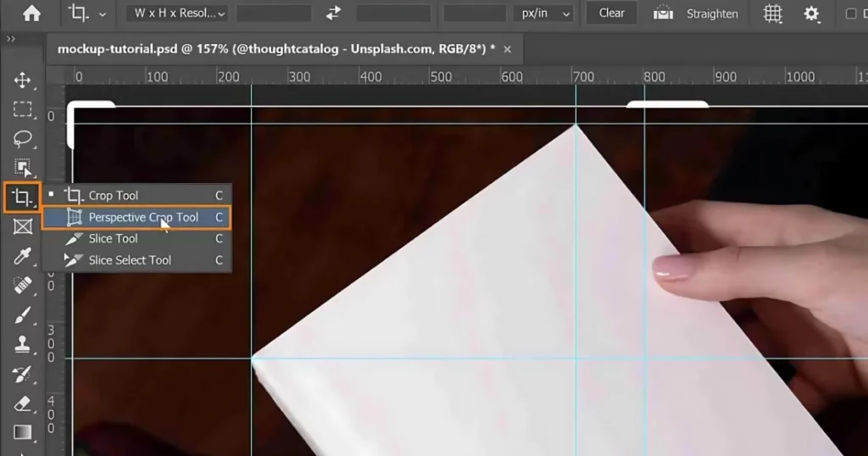
Task: Select the Rectangular Marquee tool
Action: click(x=22, y=109)
